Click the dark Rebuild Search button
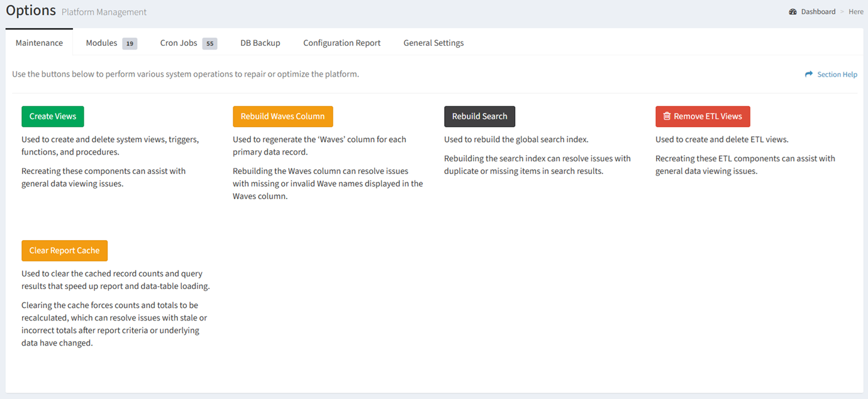 [479, 116]
